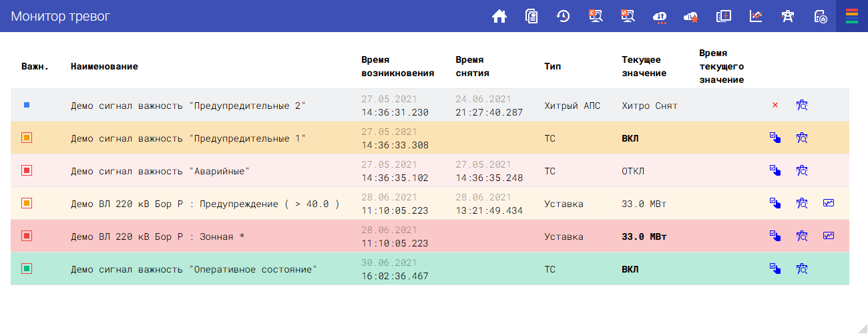Acknowledge the "Оперативное состояние" alarm
This screenshot has width=868, height=334.
coord(775,269)
